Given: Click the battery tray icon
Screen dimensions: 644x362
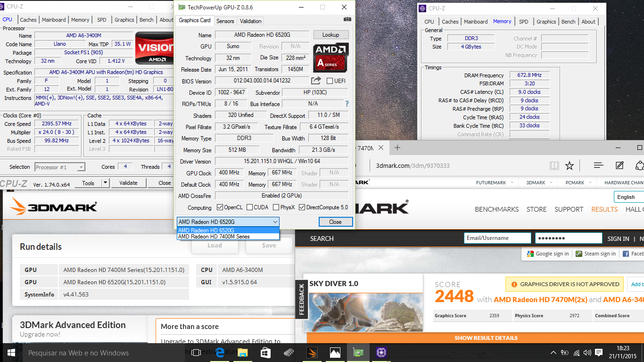Looking at the screenshot, I should pyautogui.click(x=565, y=353).
